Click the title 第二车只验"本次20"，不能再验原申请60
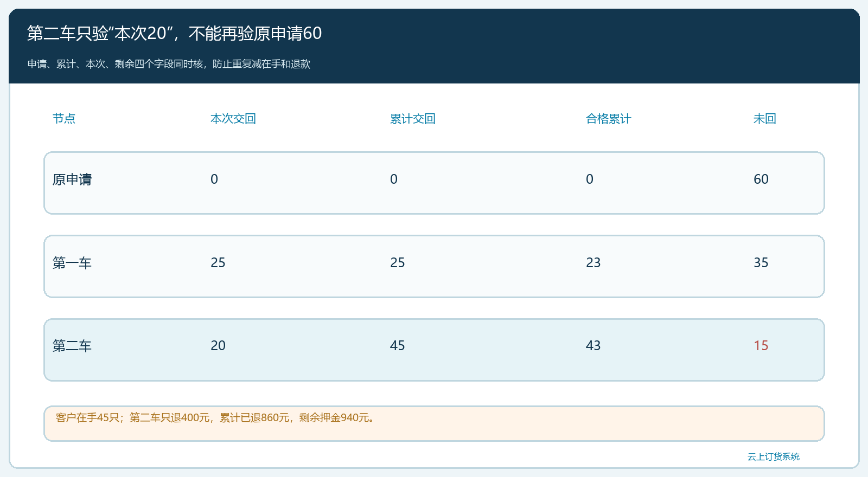Screen dimensions: 868x477 point(174,34)
